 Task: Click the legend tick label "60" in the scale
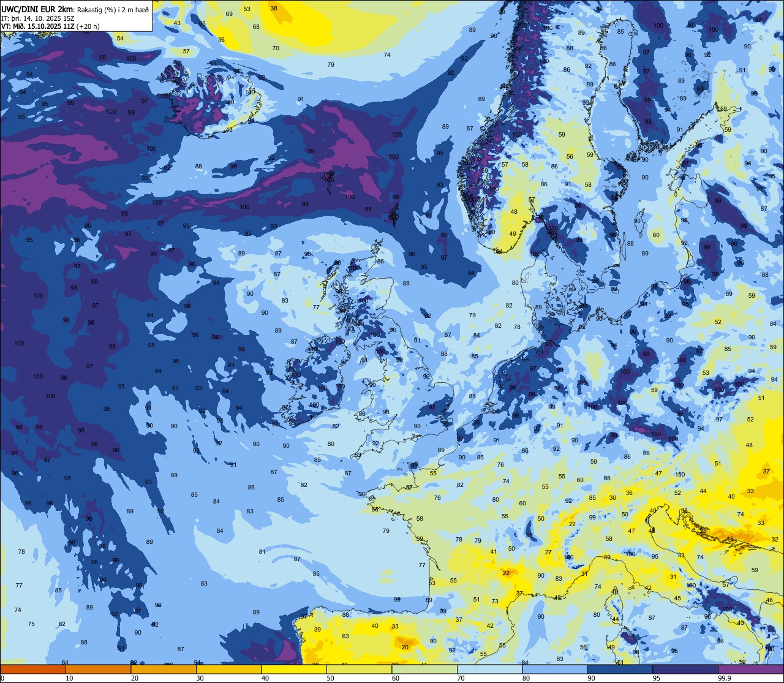[396, 678]
